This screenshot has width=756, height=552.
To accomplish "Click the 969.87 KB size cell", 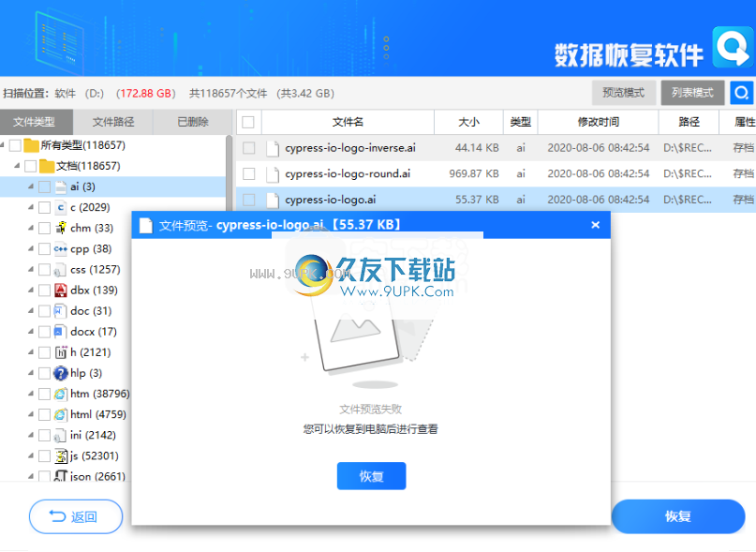I will click(x=474, y=173).
